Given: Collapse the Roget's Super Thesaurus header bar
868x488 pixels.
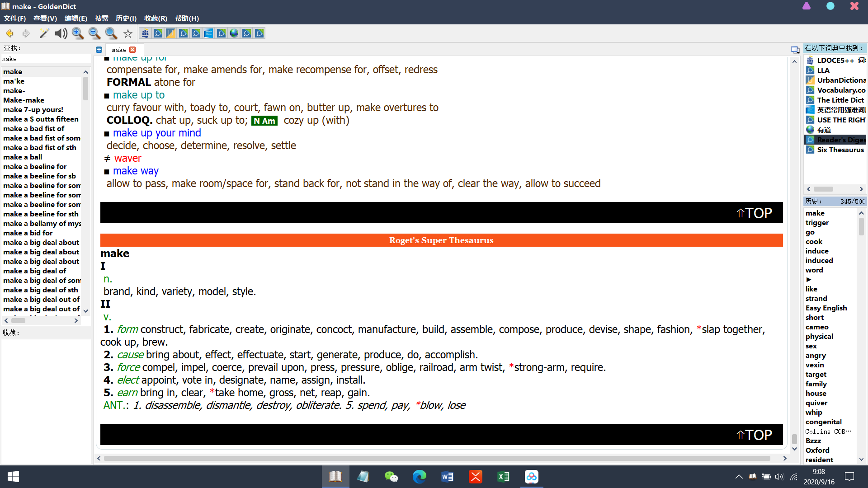Looking at the screenshot, I should [x=442, y=240].
